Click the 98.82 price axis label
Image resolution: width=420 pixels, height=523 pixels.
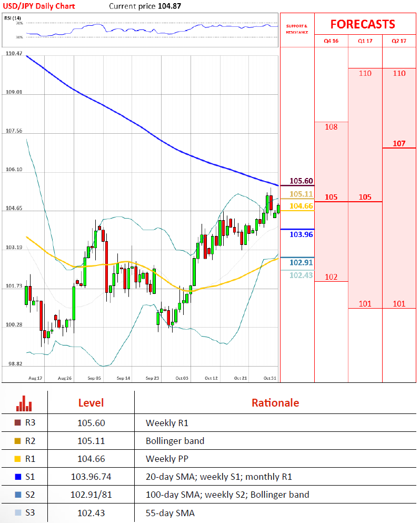pyautogui.click(x=15, y=363)
